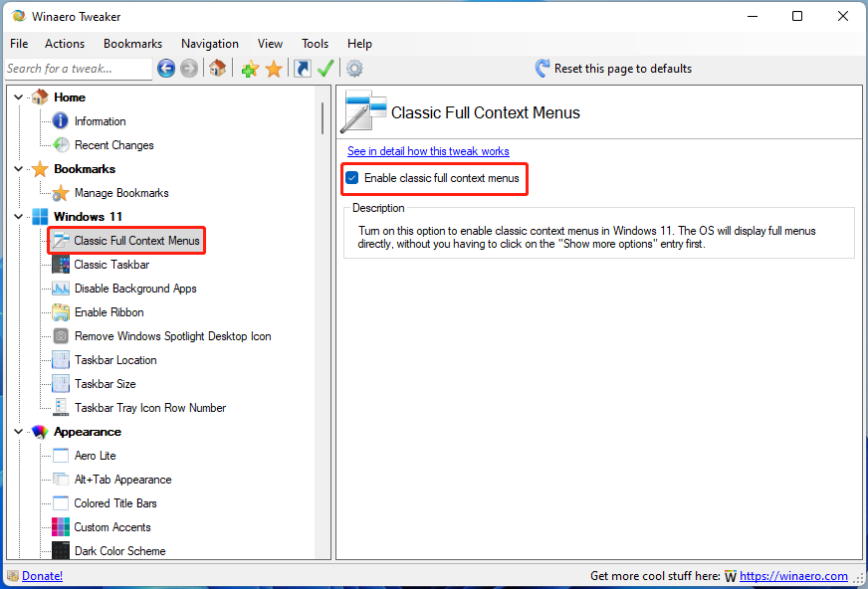Click the Search for a tweak field
This screenshot has width=868, height=589.
(78, 69)
